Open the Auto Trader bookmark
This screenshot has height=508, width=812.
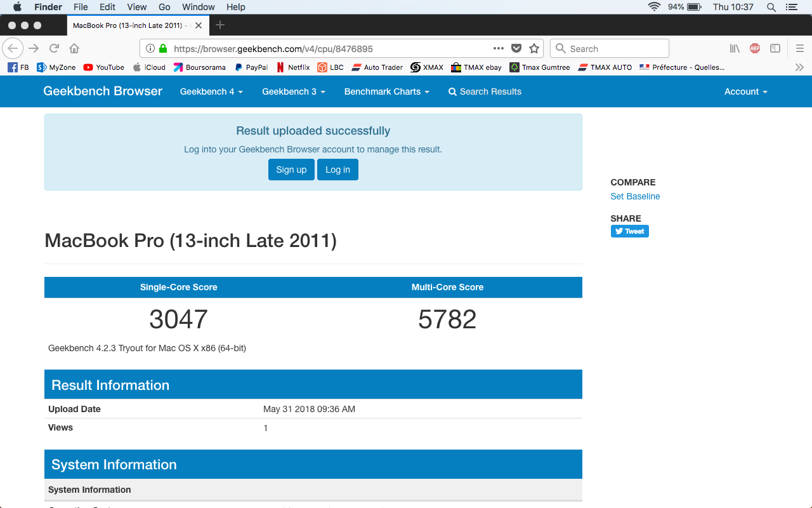point(377,67)
